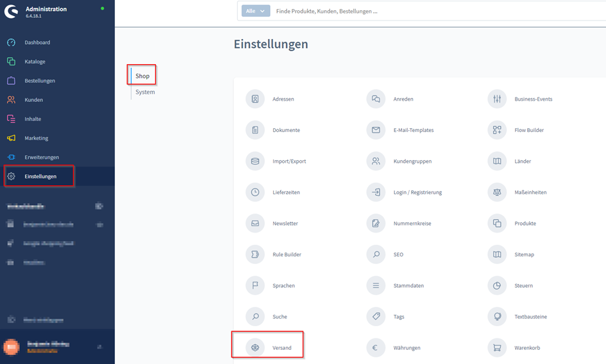Viewport: 606px width, 364px height.
Task: Click the Maßeinheiten scale icon
Action: pyautogui.click(x=497, y=192)
